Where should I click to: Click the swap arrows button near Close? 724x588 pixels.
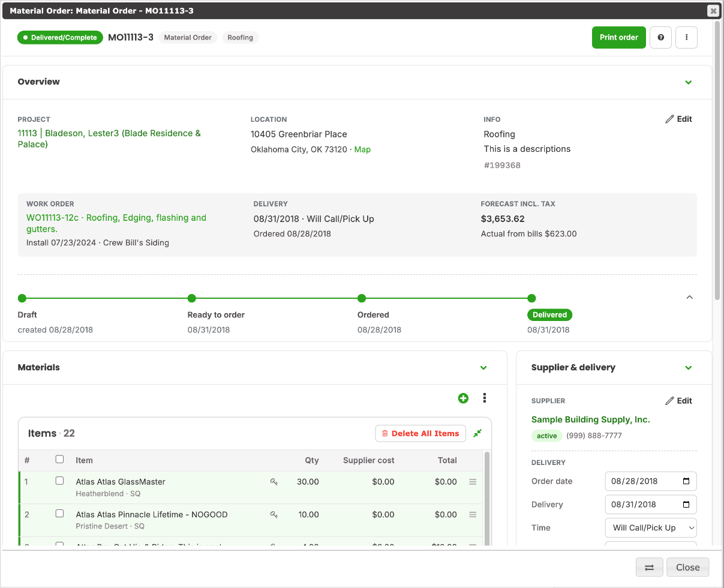649,568
